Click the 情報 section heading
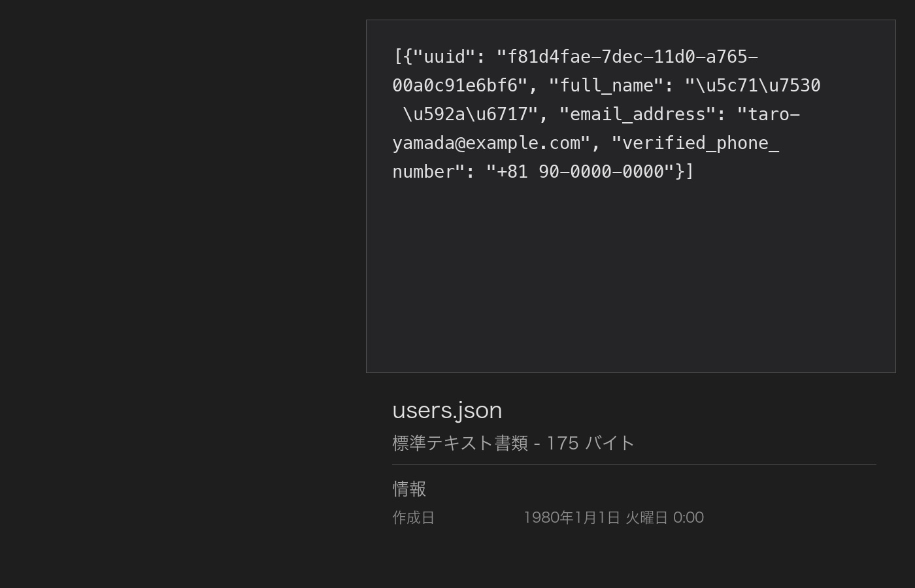 (x=409, y=489)
